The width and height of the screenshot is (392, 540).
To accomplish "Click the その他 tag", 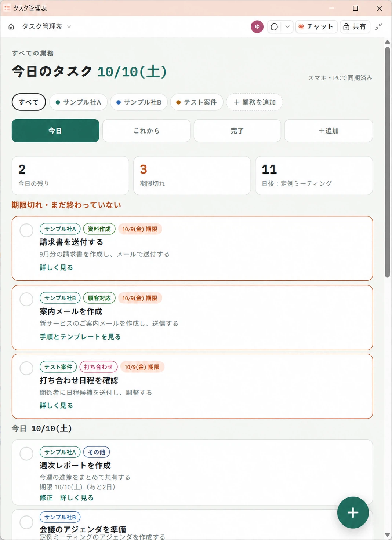I will [x=97, y=452].
